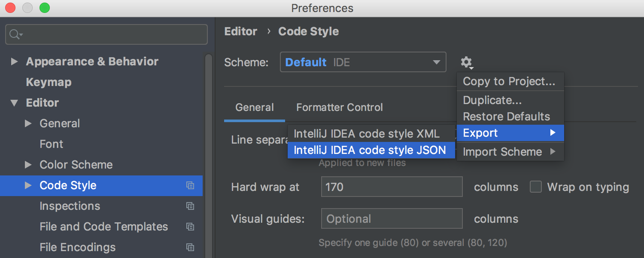The width and height of the screenshot is (644, 258).
Task: Expand the Appearance & Behavior section
Action: tap(14, 61)
